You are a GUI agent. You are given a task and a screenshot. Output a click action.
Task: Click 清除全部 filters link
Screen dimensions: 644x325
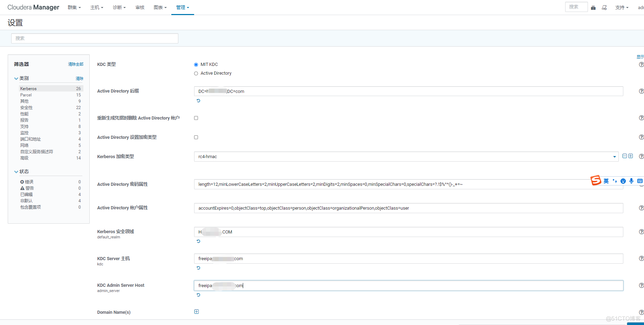coord(76,64)
